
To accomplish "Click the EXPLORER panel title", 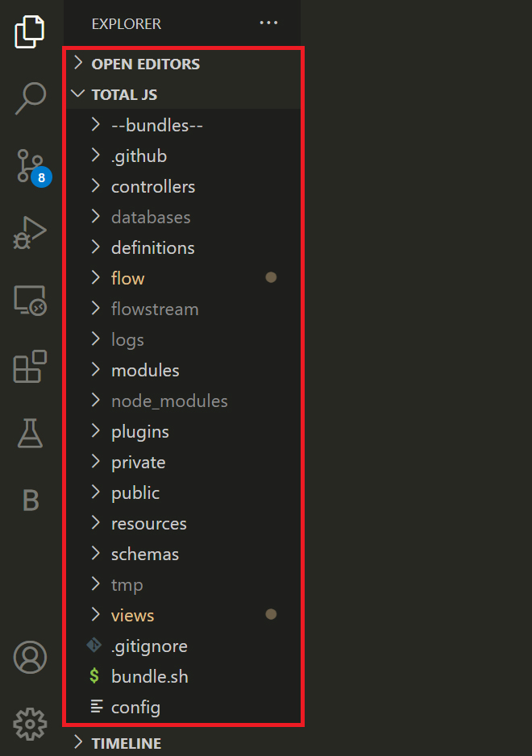I will pyautogui.click(x=126, y=23).
